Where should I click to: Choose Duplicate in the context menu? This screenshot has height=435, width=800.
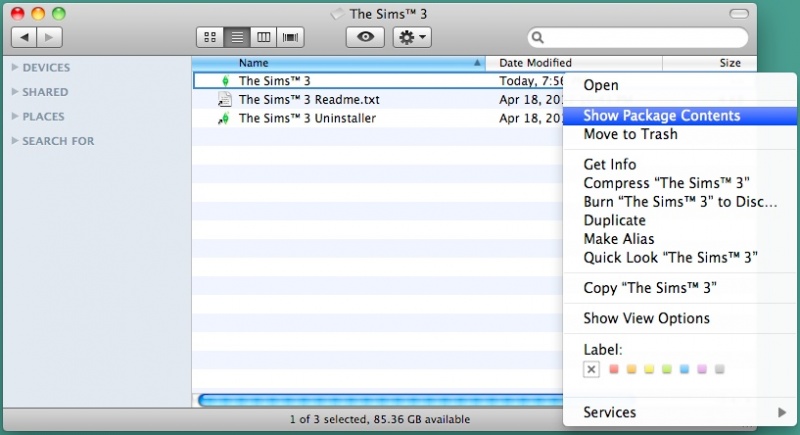680,220
